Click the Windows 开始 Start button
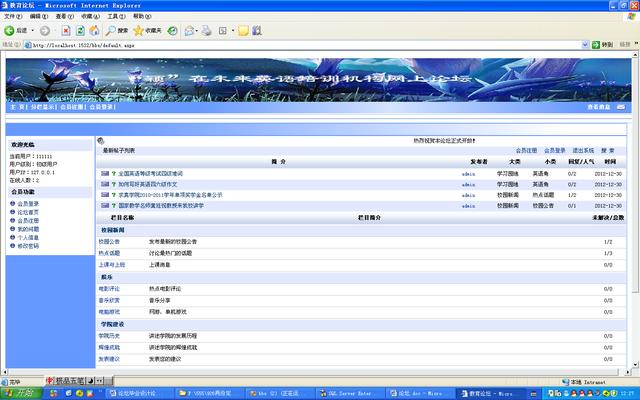The height and width of the screenshot is (400, 640). point(21,393)
